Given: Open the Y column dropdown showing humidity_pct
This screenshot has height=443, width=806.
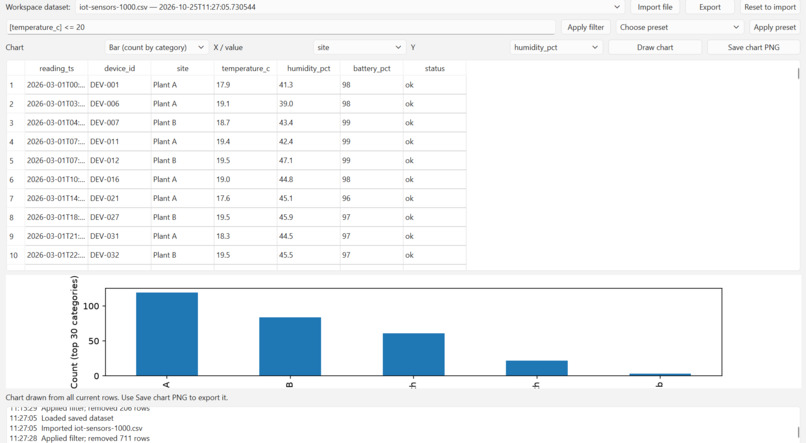Looking at the screenshot, I should [x=556, y=47].
